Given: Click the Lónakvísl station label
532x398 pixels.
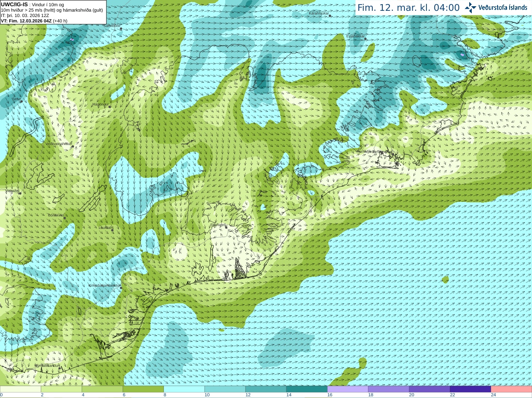Looking at the screenshot, I should click(x=56, y=215).
